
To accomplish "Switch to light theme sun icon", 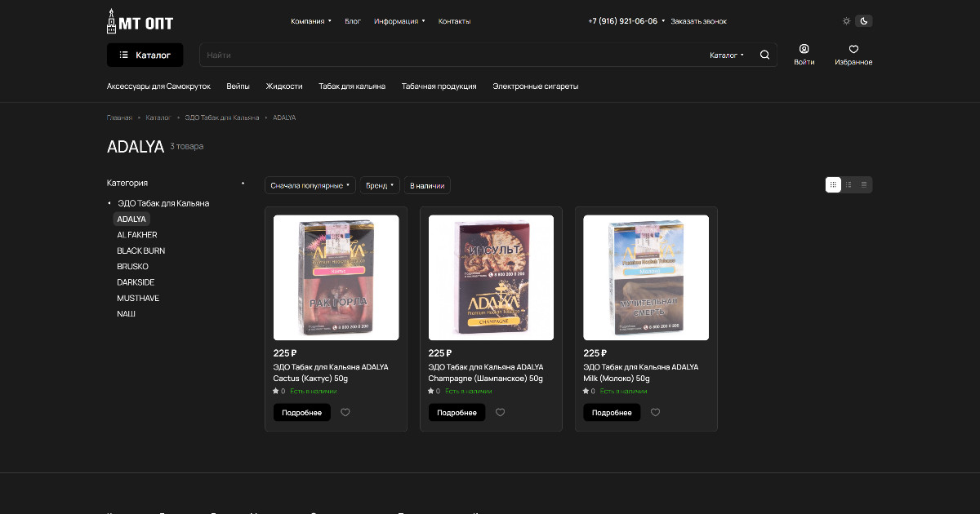I will 847,21.
